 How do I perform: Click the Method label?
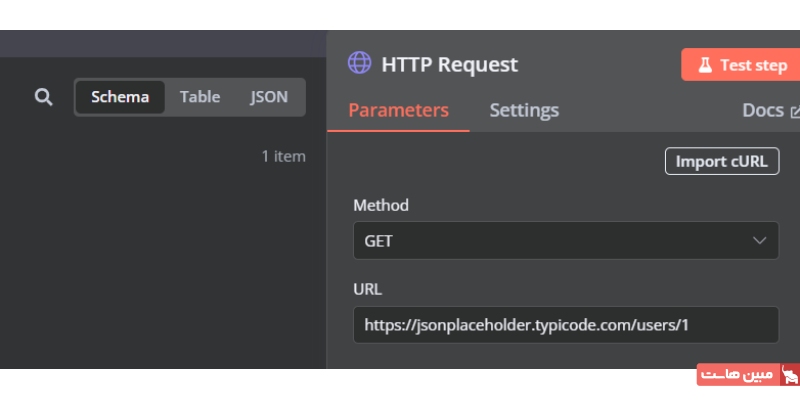click(381, 205)
